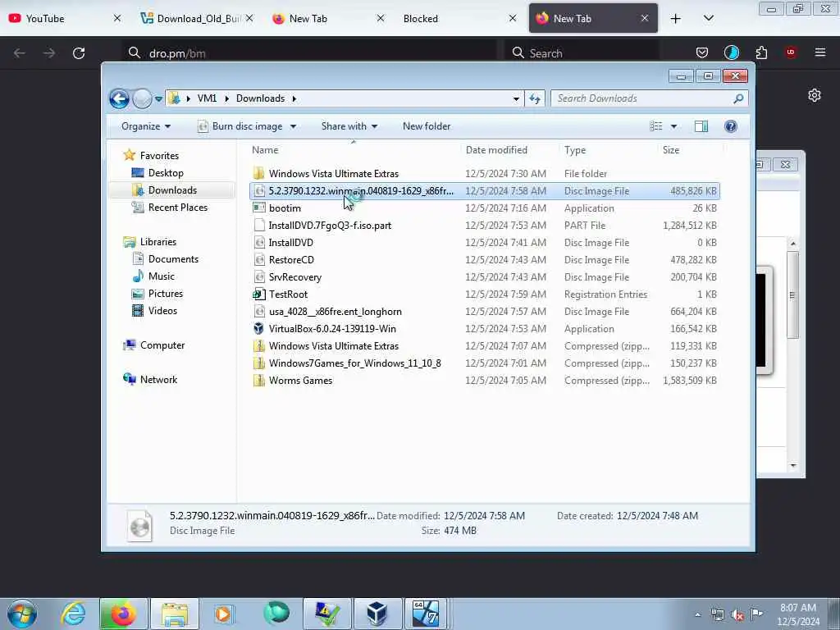Open Firefox extensions puzzle icon
The image size is (840, 630).
point(761,52)
